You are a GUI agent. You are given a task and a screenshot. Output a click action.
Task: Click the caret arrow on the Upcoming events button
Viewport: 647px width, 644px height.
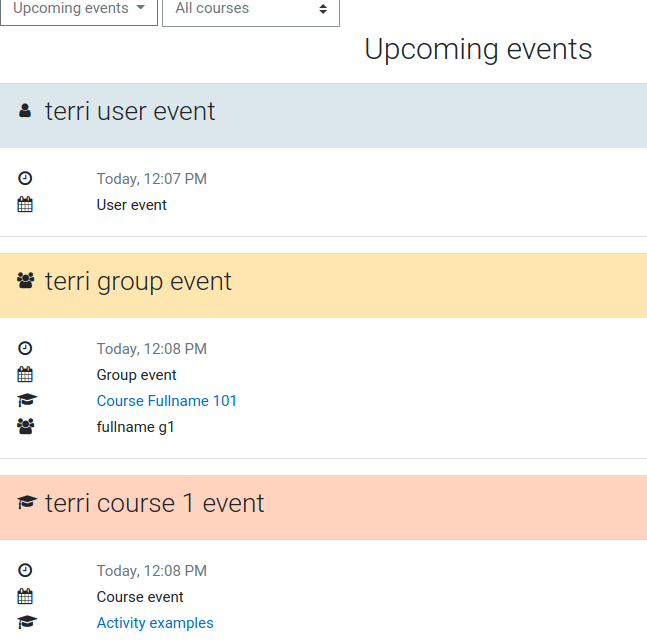pyautogui.click(x=141, y=7)
